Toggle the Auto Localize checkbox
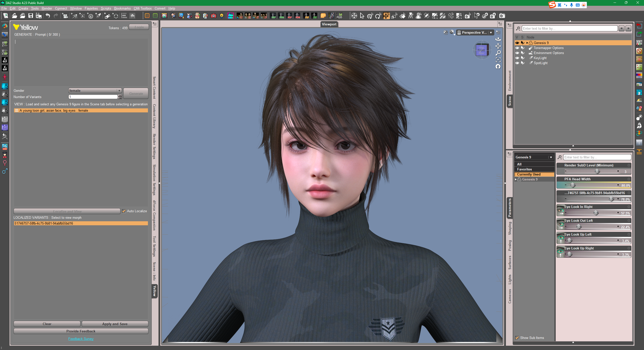Viewport: 644px width, 350px height. tap(124, 211)
